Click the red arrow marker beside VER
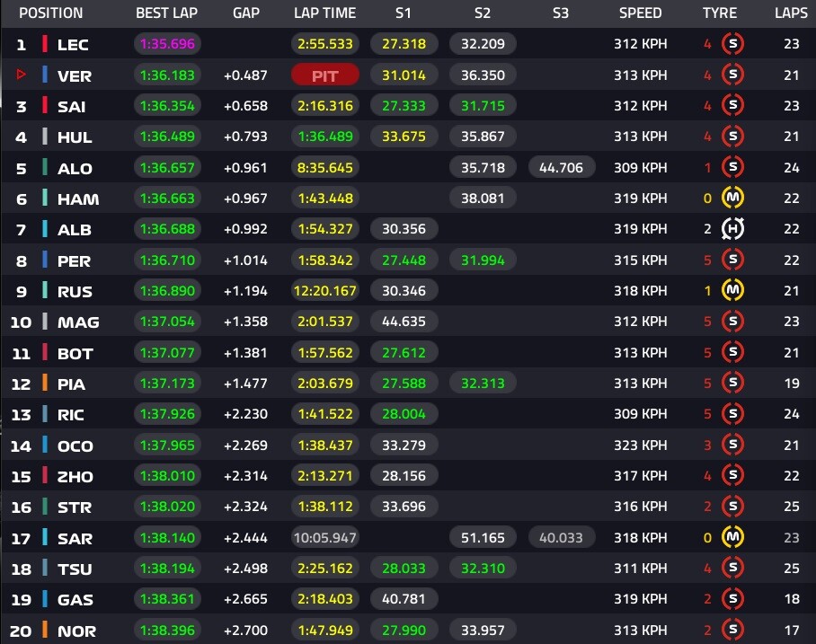This screenshot has width=816, height=644. click(x=21, y=75)
